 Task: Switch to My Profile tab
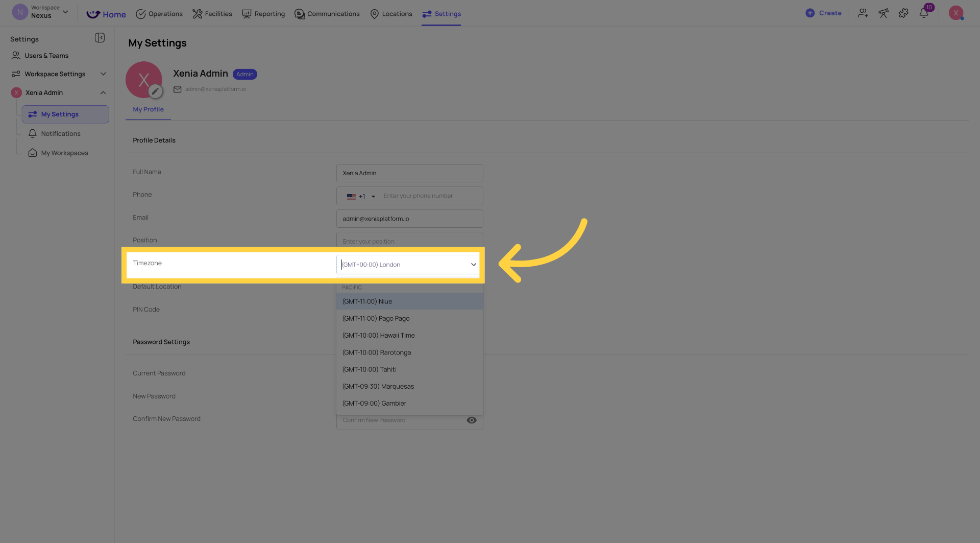coord(148,109)
